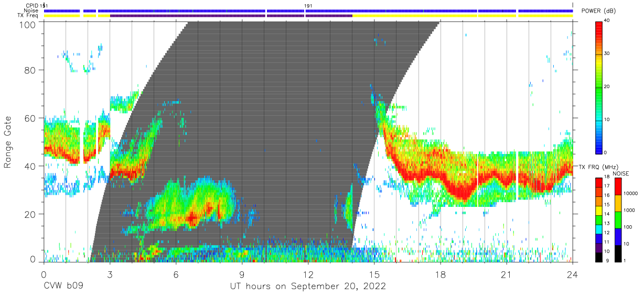644x297 pixels.
Task: Click the CPID row label
Action: pos(31,5)
